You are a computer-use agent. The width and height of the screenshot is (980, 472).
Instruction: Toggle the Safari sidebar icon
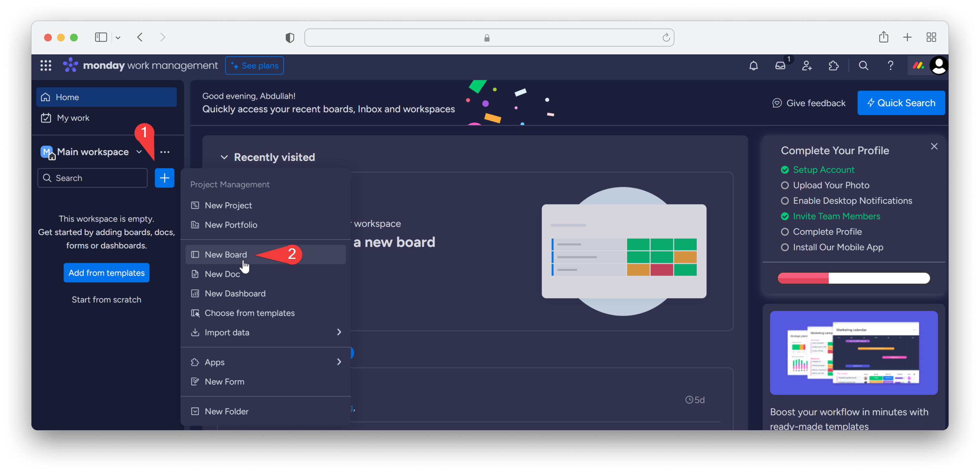[101, 37]
